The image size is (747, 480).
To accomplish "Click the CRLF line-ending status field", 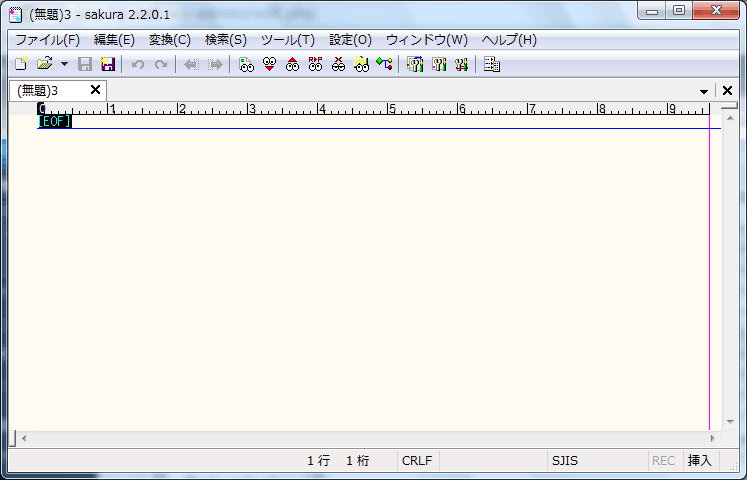I will 417,460.
